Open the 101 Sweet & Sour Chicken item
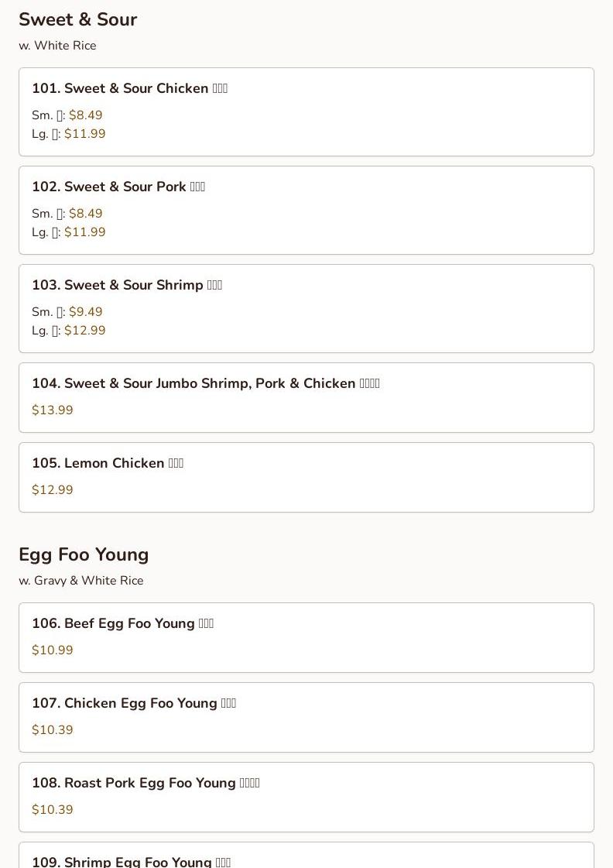The height and width of the screenshot is (868, 613). click(129, 88)
